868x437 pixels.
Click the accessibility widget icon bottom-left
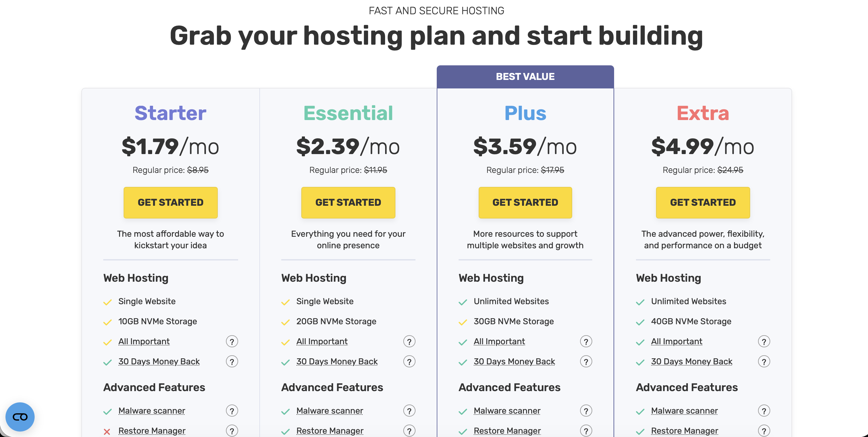[x=20, y=417]
